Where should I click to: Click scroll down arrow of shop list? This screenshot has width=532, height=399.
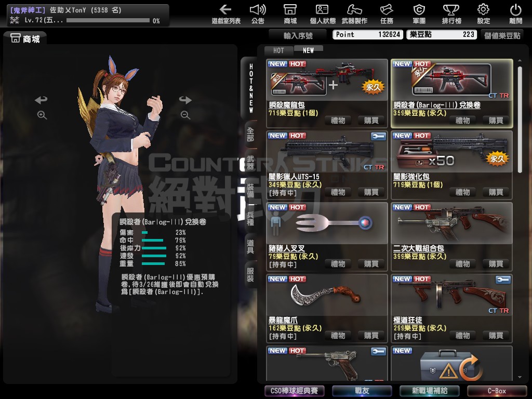click(520, 377)
